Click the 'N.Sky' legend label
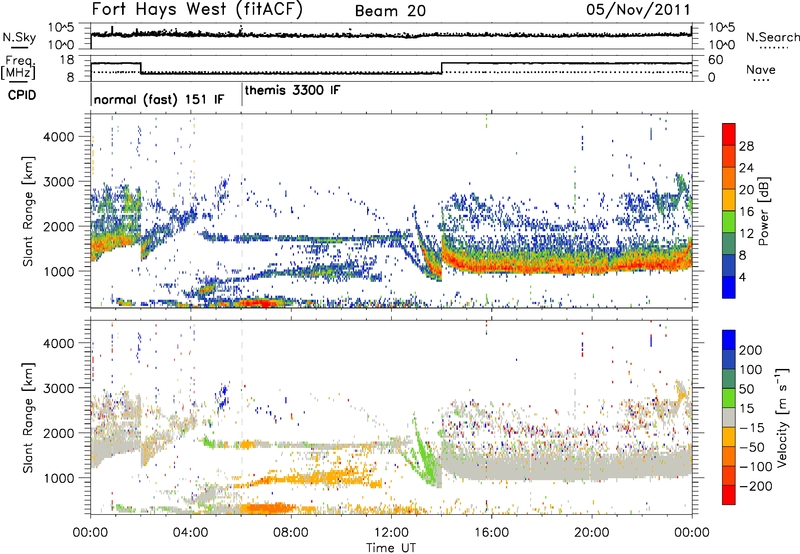800x554 pixels. pos(19,37)
